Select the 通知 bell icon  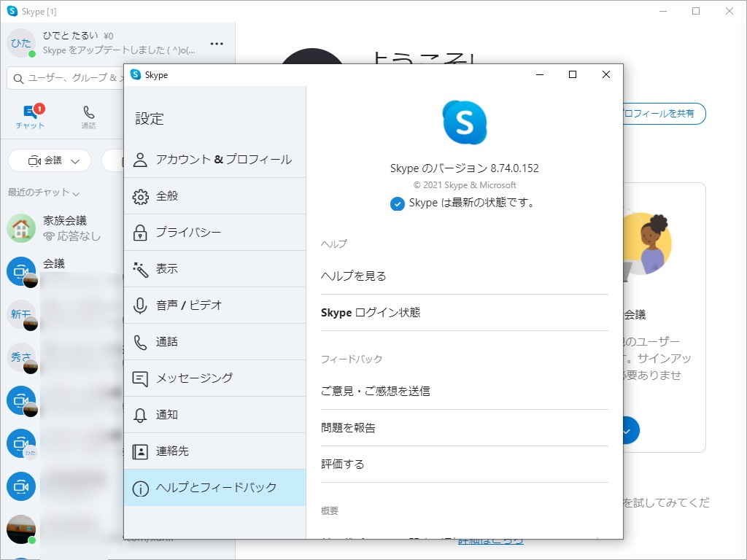pyautogui.click(x=140, y=414)
